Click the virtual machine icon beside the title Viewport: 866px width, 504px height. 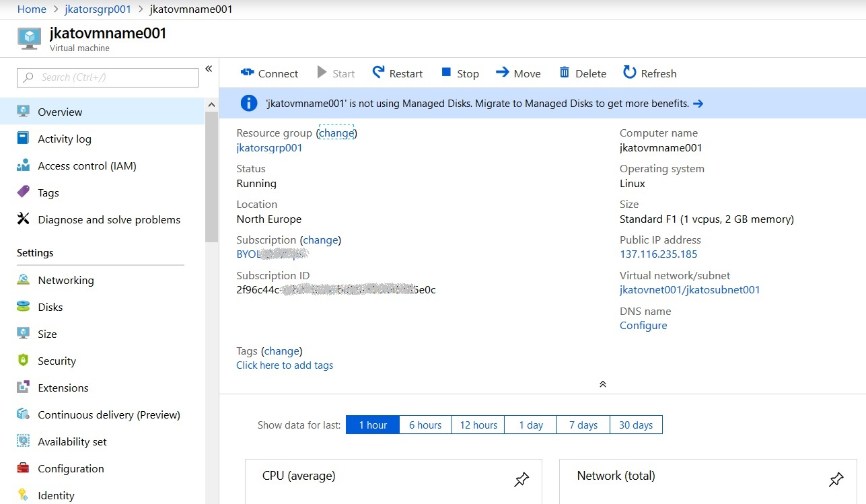pos(29,38)
